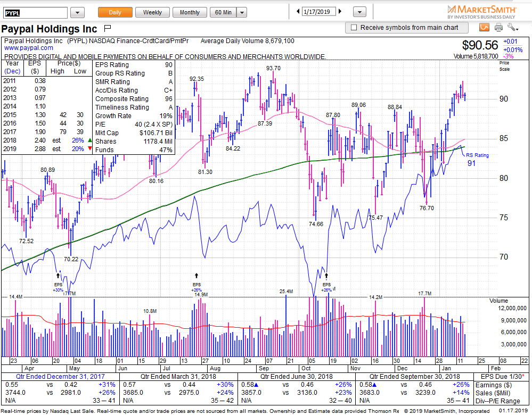The width and height of the screenshot is (532, 415).
Task: Switch to the Weekly chart
Action: [x=152, y=12]
